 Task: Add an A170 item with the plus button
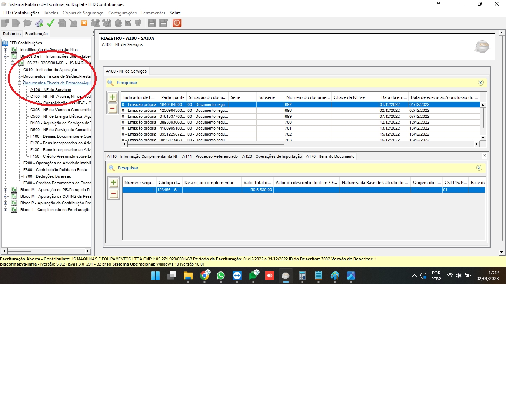(x=114, y=183)
